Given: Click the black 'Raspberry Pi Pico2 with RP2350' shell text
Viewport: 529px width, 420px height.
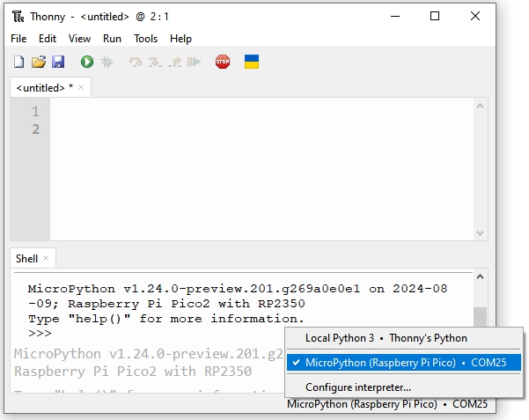Looking at the screenshot, I should click(187, 304).
